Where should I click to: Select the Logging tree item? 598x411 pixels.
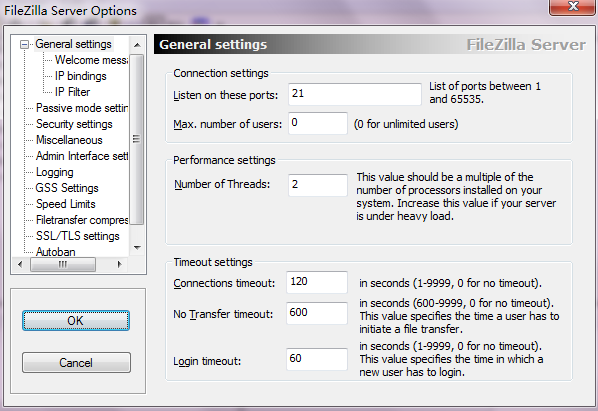click(x=55, y=172)
